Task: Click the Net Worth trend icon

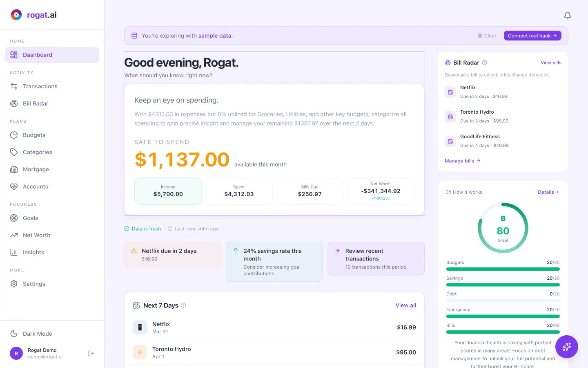Action: pos(14,235)
